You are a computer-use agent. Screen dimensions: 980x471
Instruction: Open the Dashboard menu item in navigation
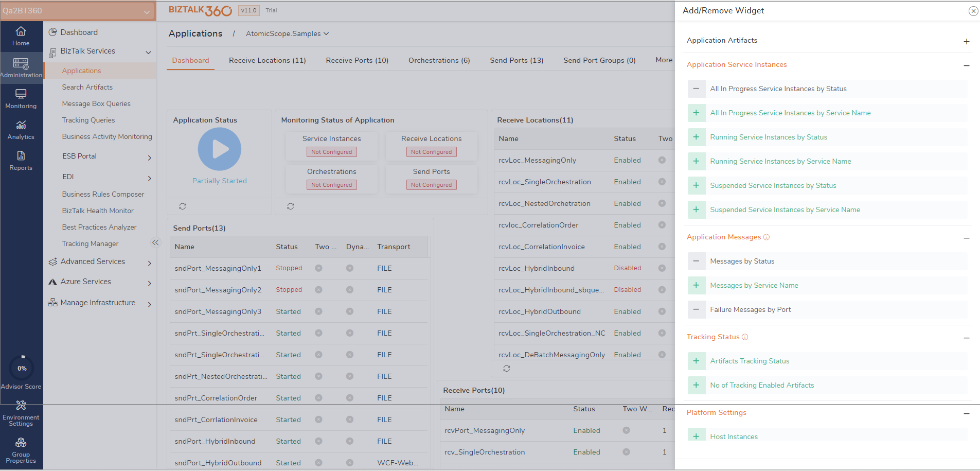pos(79,32)
